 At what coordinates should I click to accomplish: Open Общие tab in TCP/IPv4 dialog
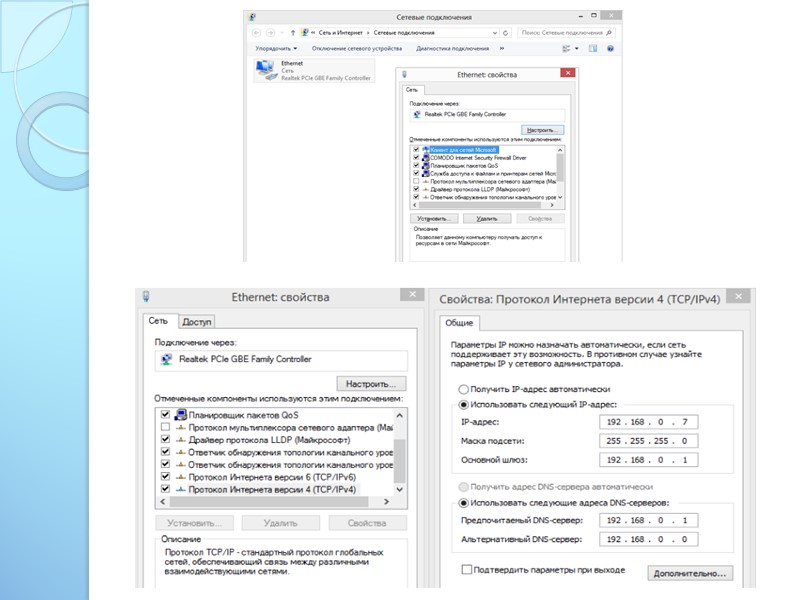[459, 323]
